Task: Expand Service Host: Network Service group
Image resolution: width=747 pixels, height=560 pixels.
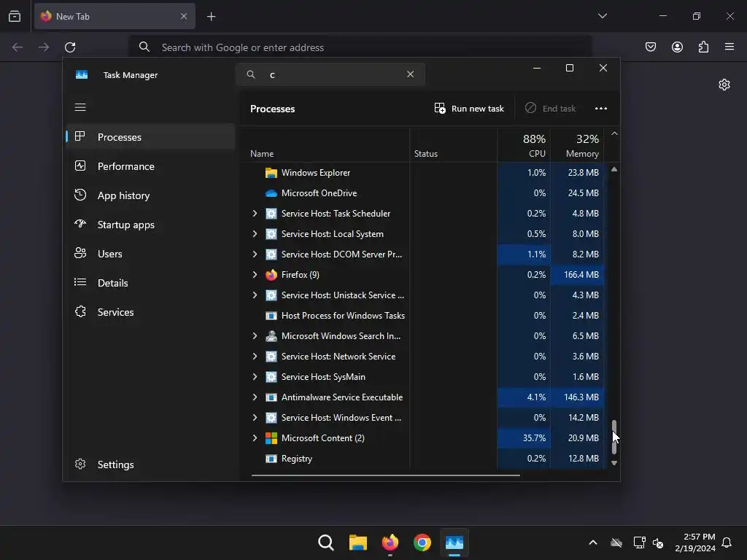Action: (x=255, y=356)
